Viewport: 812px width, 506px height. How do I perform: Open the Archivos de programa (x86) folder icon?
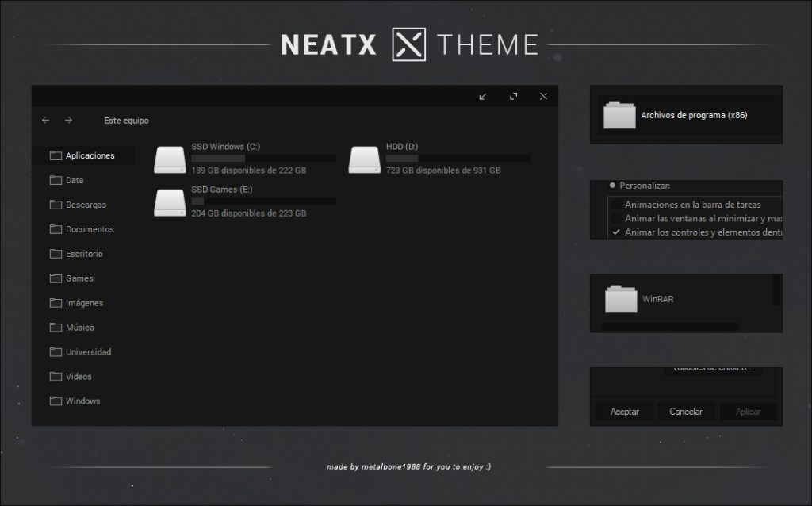[x=618, y=115]
